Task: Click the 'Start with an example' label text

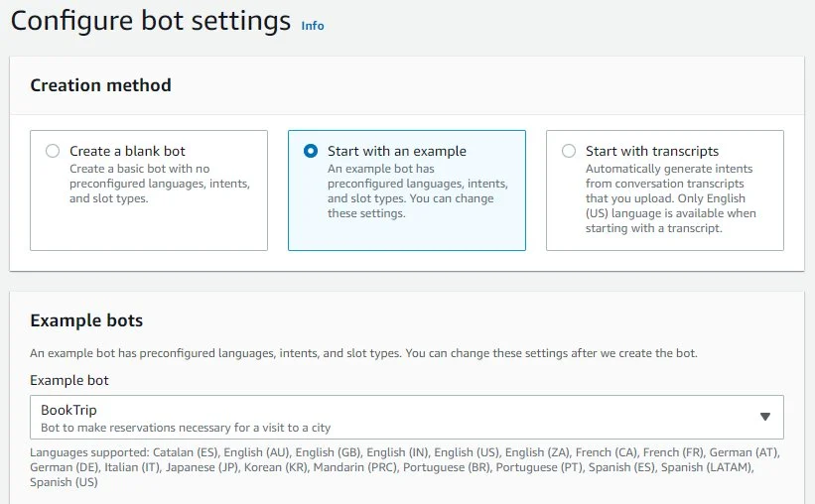Action: (x=397, y=151)
